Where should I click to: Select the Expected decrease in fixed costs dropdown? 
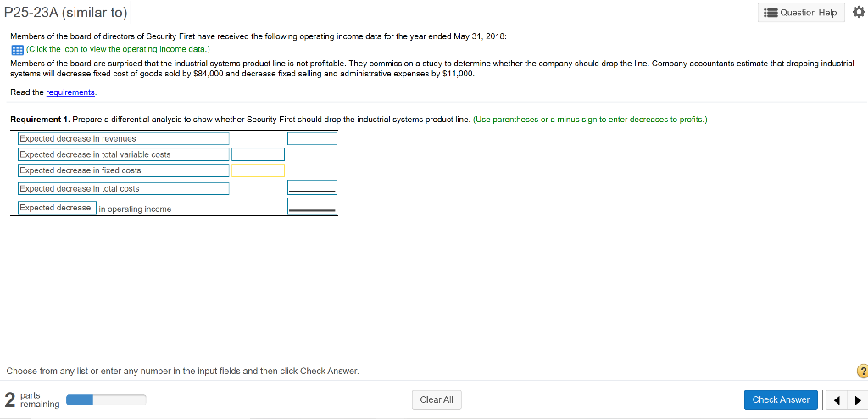tap(124, 170)
